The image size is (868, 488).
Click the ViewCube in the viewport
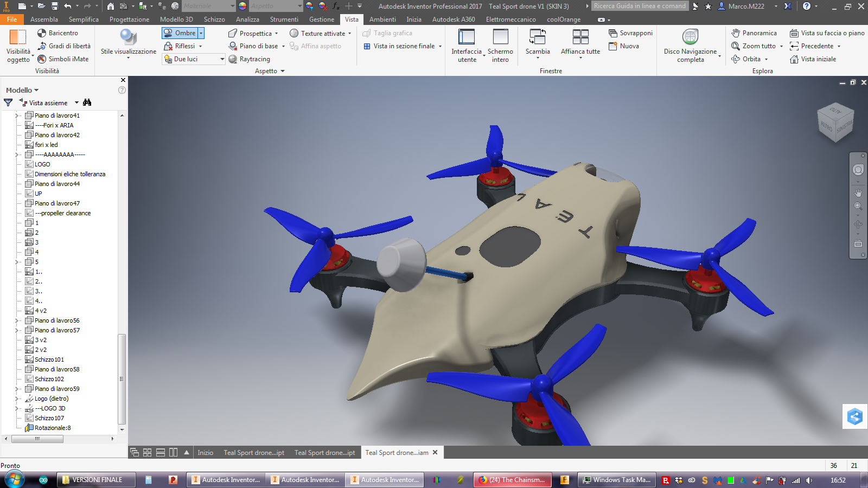(835, 123)
